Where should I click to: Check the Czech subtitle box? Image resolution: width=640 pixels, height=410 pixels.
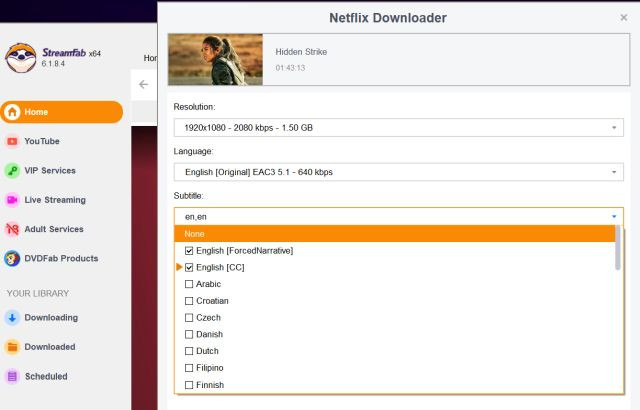pyautogui.click(x=189, y=317)
